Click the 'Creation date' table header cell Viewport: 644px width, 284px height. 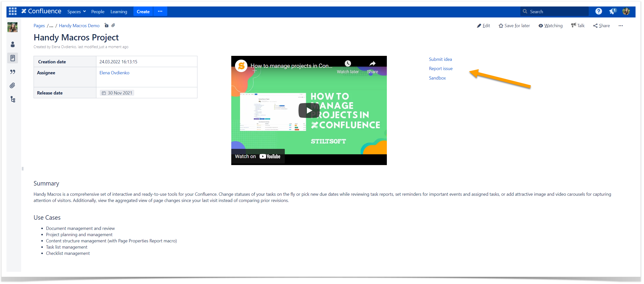click(x=65, y=62)
